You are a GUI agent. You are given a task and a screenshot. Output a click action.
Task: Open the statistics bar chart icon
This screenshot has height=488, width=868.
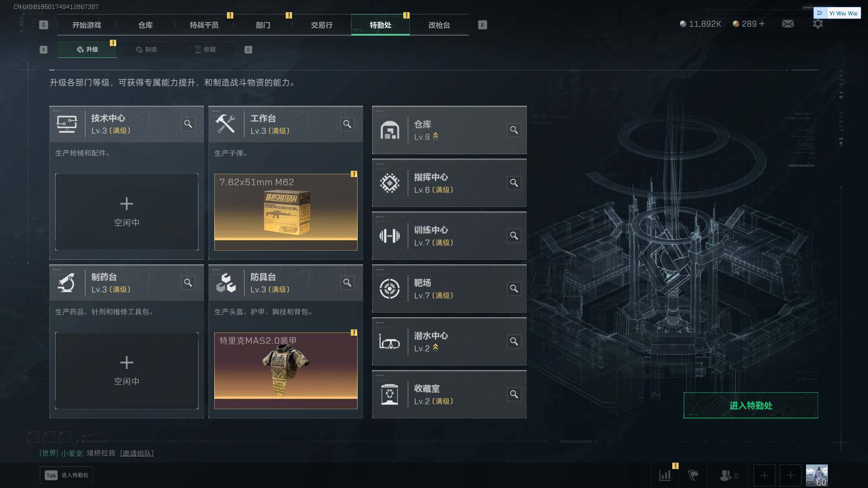(665, 475)
